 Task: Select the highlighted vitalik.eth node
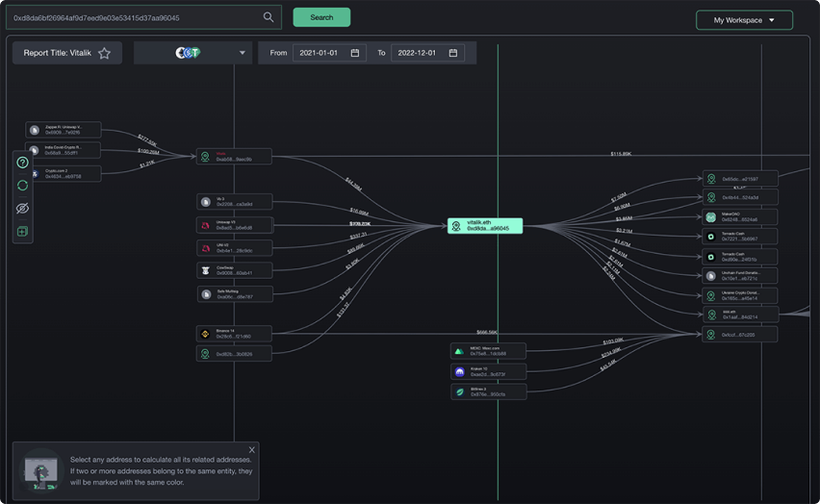click(485, 225)
